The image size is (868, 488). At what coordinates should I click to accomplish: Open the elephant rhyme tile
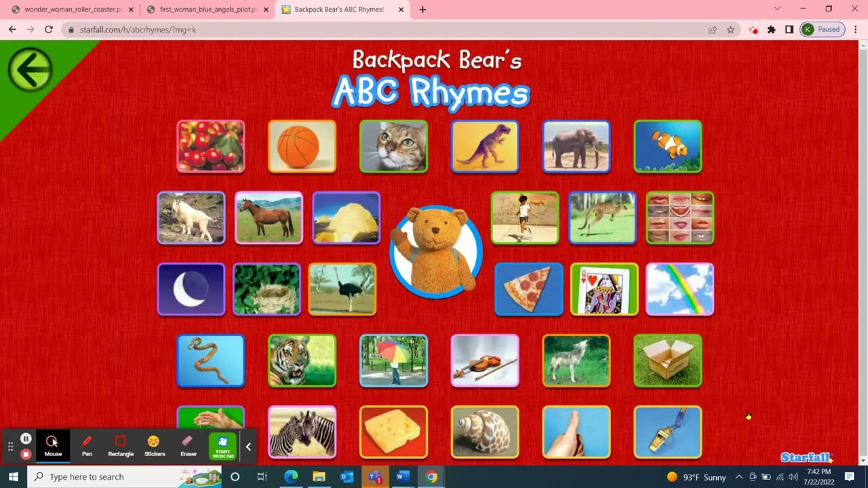(x=576, y=146)
